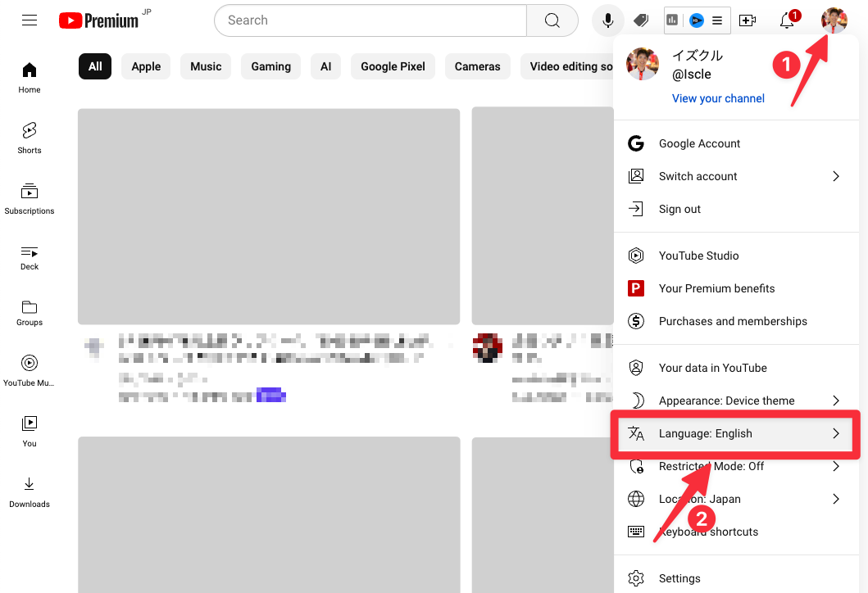The width and height of the screenshot is (868, 593).
Task: Click the red Premium P icon
Action: pyautogui.click(x=636, y=288)
